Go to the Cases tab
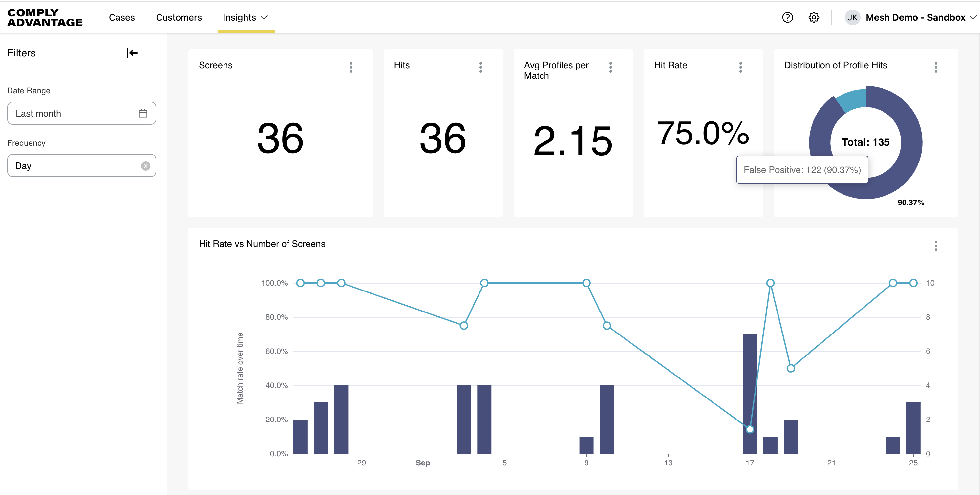The width and height of the screenshot is (980, 495). click(121, 17)
